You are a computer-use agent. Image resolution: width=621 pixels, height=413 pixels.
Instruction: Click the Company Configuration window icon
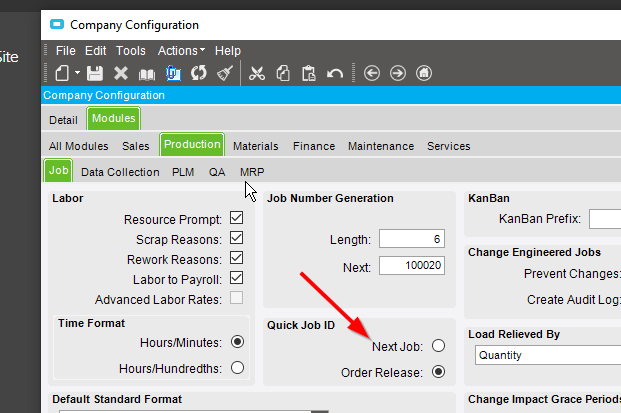coord(57,25)
